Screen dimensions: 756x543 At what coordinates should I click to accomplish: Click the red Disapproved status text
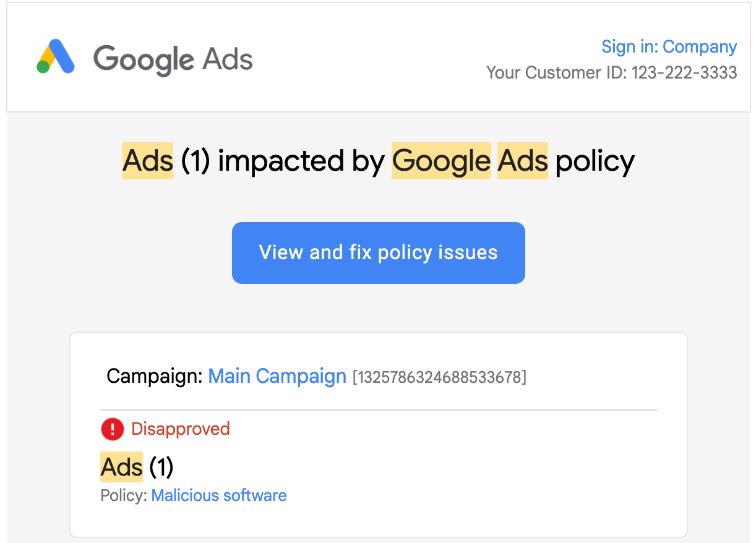(x=181, y=429)
